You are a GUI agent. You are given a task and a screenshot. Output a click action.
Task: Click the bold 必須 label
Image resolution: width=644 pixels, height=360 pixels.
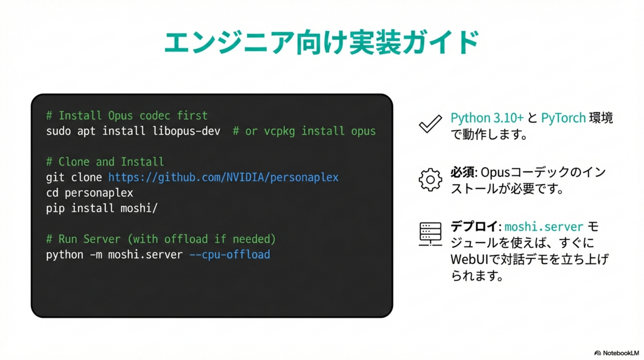[x=462, y=172]
